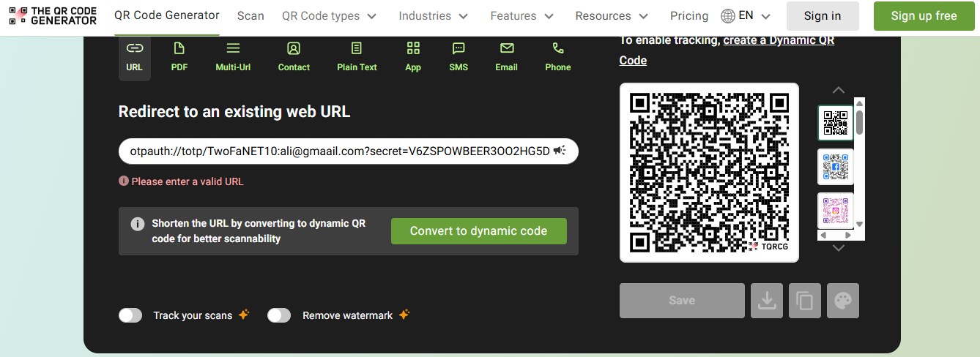Screen dimensions: 980x357
Task: Select the plain black QR template thumbnail
Action: [x=836, y=123]
